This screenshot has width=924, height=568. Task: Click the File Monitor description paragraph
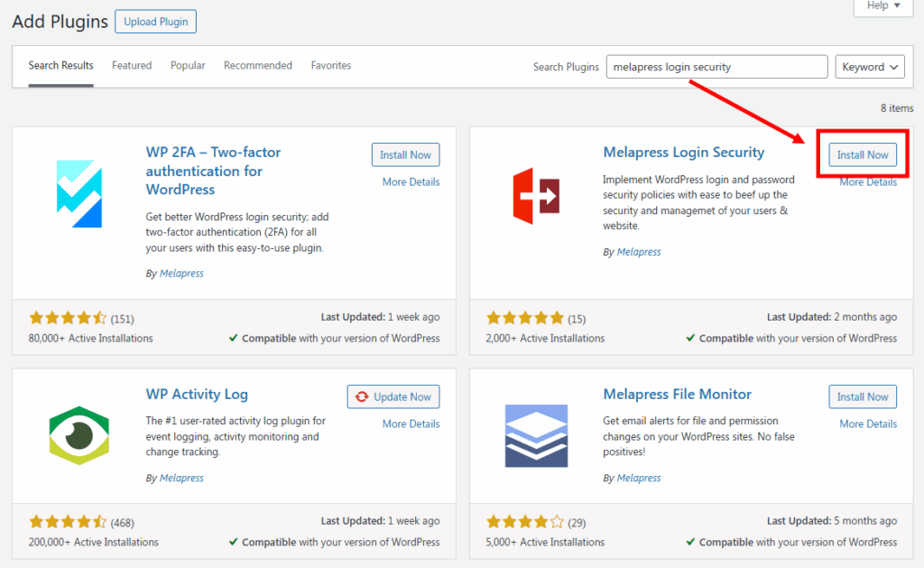(698, 436)
